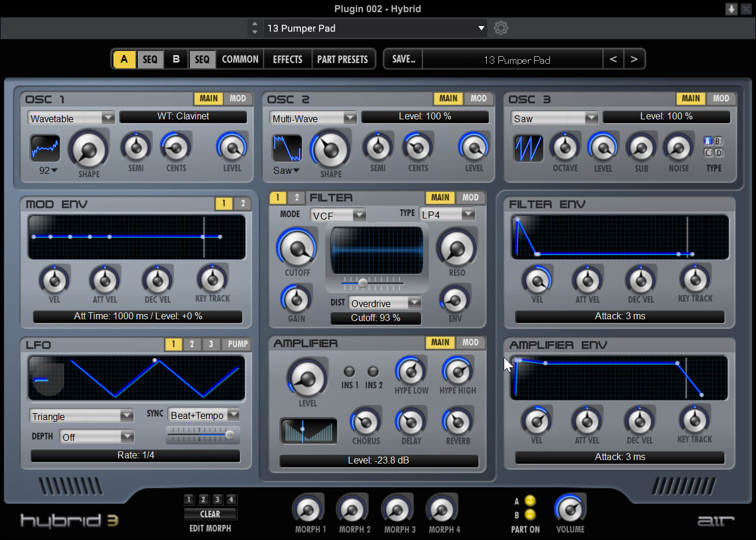Open the 13 Pumper Pad plugin preset selector
The height and width of the screenshot is (540, 756).
pyautogui.click(x=375, y=28)
